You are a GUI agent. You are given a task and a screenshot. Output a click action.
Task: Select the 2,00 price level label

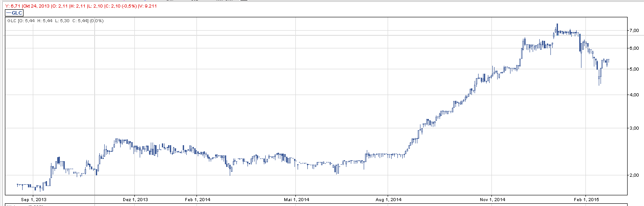coord(633,175)
